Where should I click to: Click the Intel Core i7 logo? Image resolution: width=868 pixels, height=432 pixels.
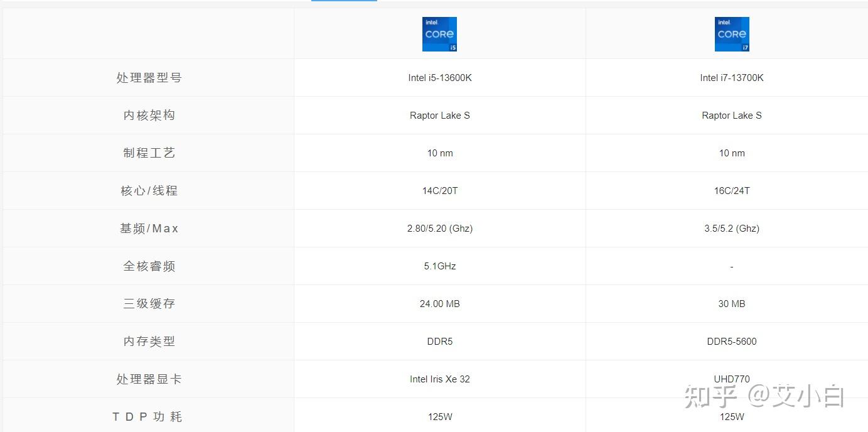pos(732,34)
